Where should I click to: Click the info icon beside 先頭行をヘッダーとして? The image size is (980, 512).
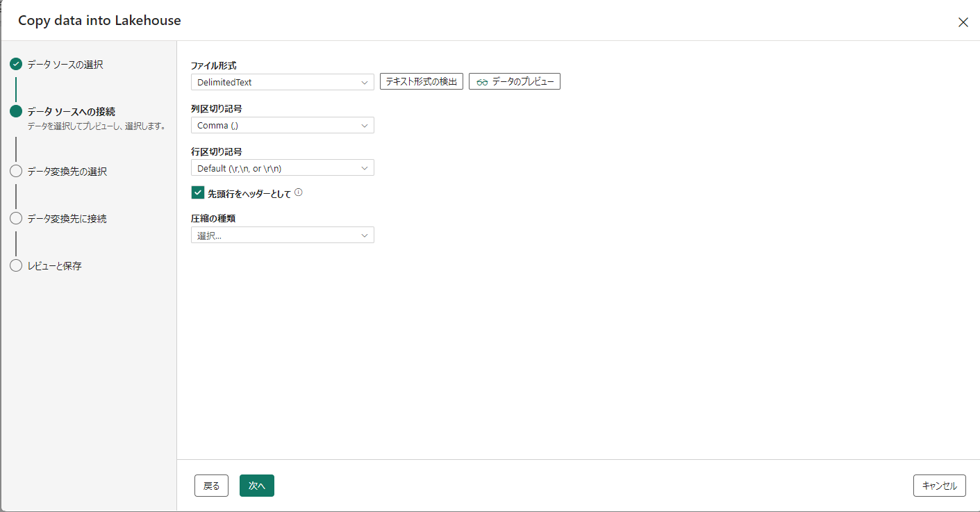pos(299,192)
